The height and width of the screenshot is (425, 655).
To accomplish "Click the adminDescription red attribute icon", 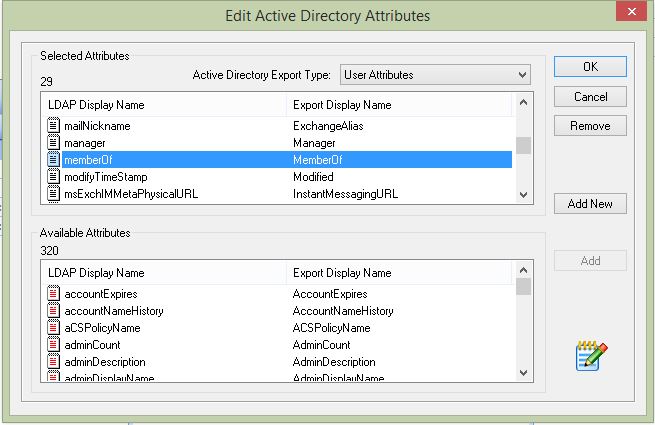I will (x=53, y=361).
